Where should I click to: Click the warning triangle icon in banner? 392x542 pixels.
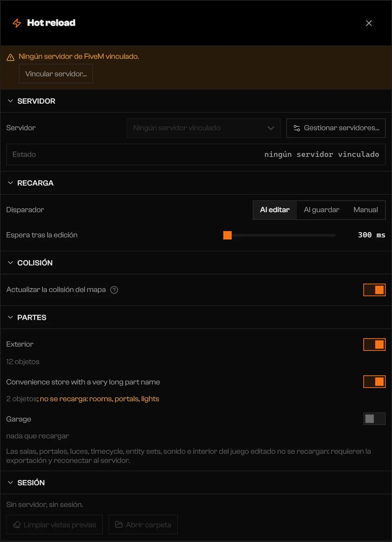(x=10, y=57)
